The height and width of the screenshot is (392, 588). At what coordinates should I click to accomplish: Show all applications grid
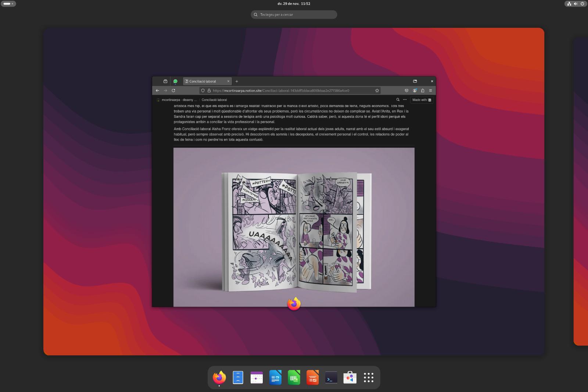[x=369, y=377]
